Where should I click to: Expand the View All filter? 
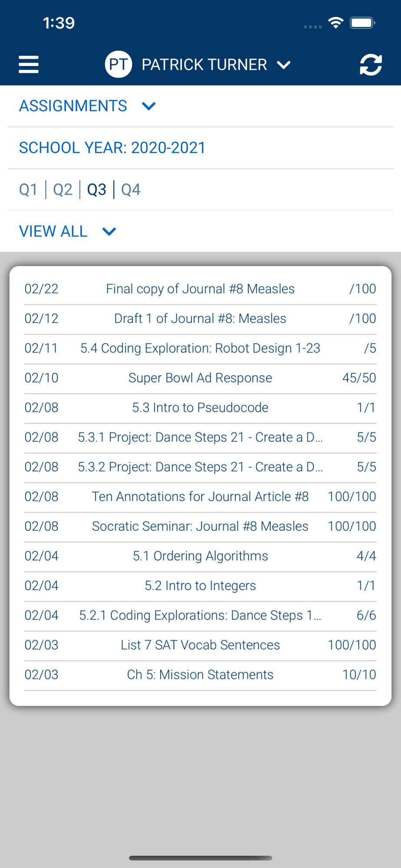click(x=67, y=231)
